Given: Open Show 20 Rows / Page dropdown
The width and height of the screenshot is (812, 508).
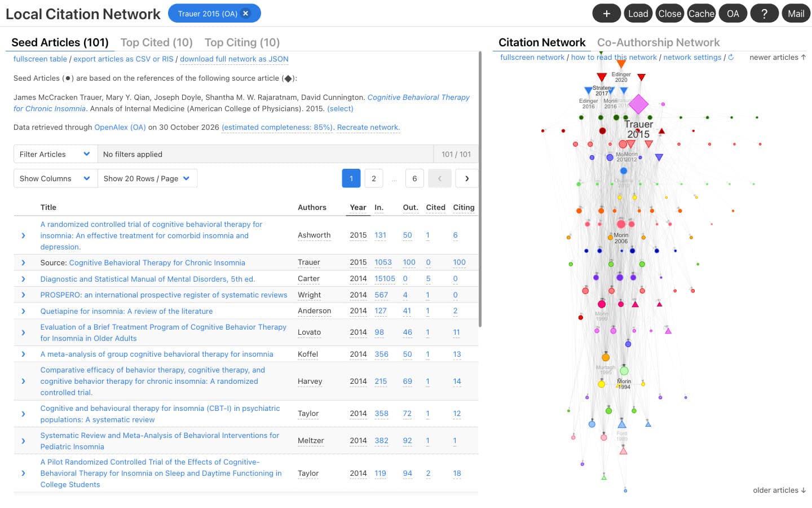Looking at the screenshot, I should click(x=147, y=178).
